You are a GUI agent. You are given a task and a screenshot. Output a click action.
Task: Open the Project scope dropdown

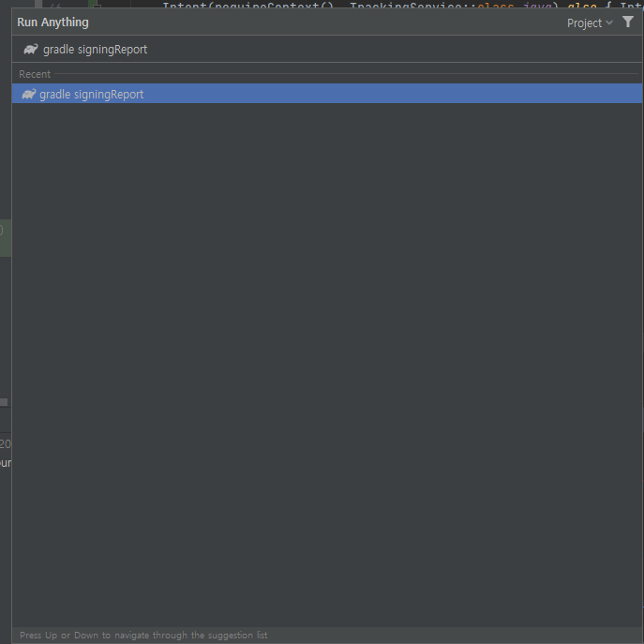coord(584,22)
